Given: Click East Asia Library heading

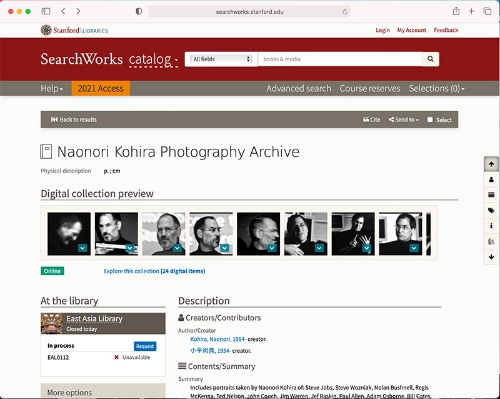Looking at the screenshot, I should point(94,319).
